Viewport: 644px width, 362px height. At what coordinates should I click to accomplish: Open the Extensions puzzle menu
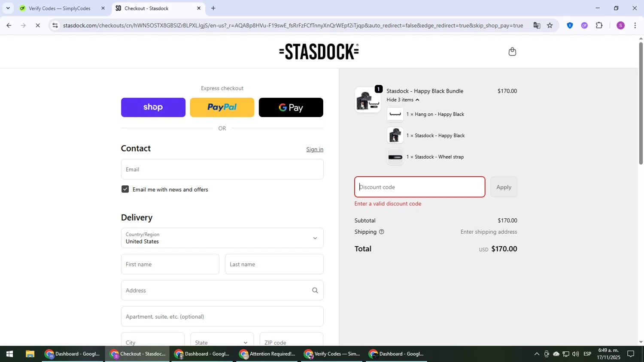pyautogui.click(x=599, y=25)
